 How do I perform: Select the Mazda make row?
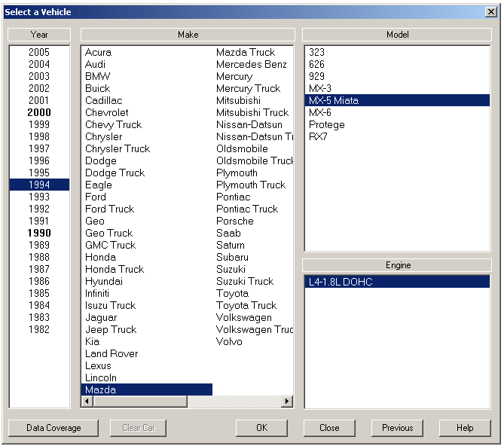(x=147, y=389)
